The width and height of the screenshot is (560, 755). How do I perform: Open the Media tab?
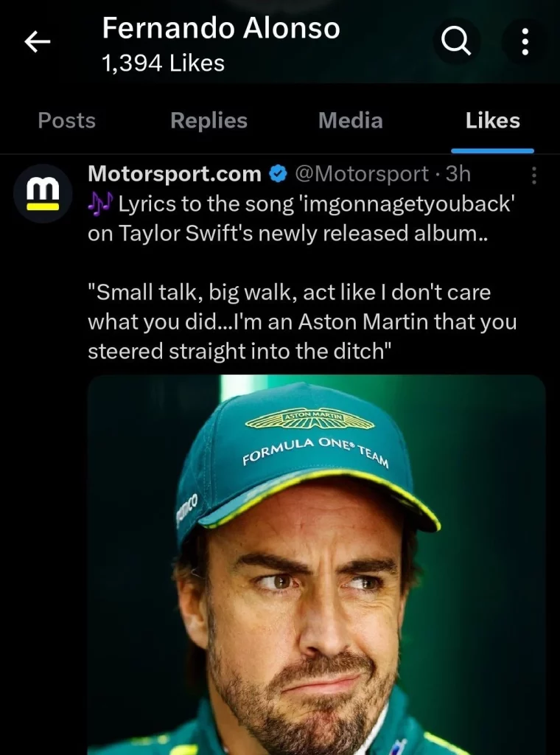[350, 120]
